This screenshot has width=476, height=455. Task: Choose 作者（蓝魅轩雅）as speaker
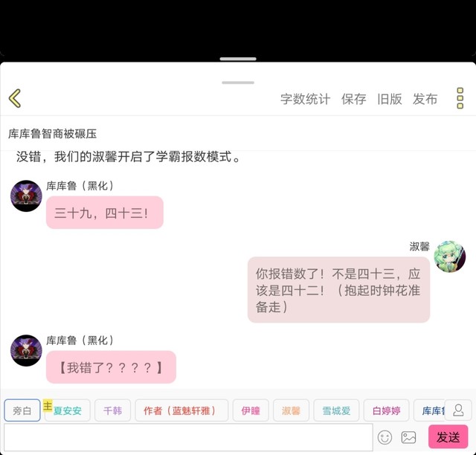tap(181, 410)
